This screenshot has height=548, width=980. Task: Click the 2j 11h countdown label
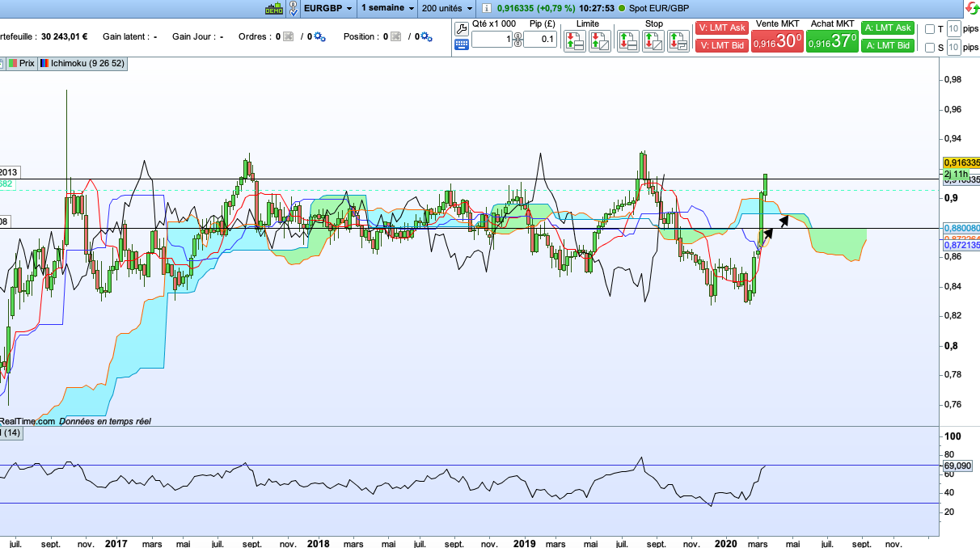coord(957,174)
